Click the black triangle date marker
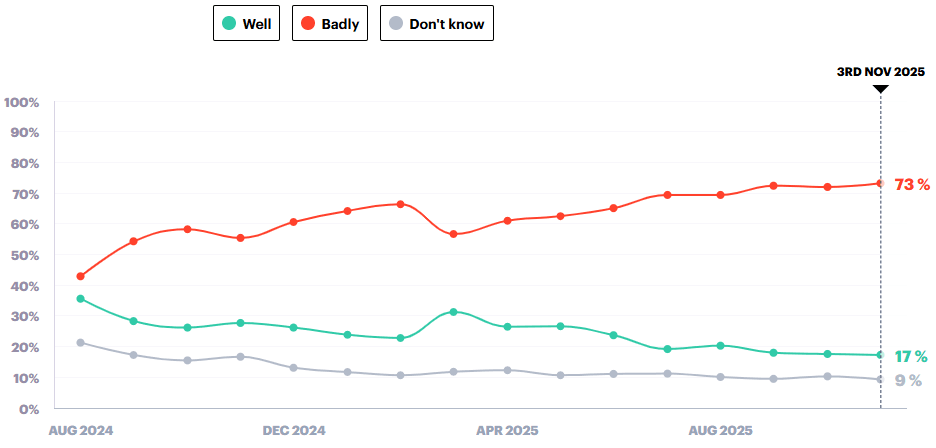The width and height of the screenshot is (936, 448). 880,89
